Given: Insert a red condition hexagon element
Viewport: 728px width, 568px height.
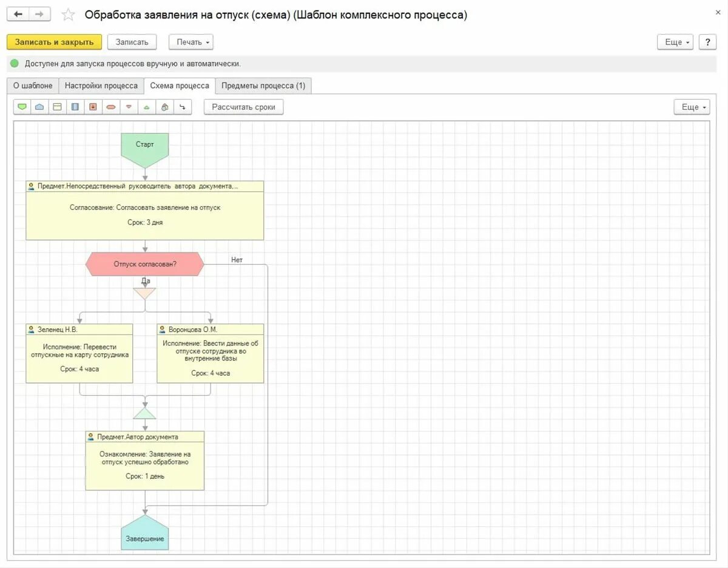Looking at the screenshot, I should (x=110, y=107).
